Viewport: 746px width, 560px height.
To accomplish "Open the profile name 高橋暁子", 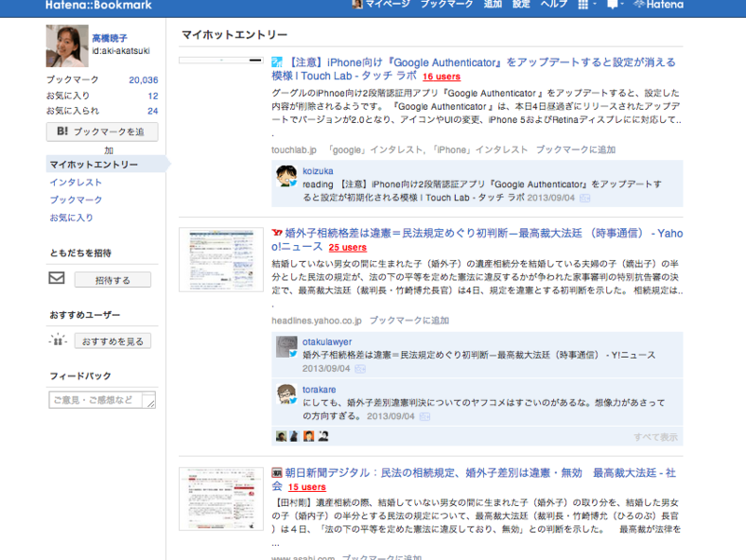I will tap(109, 38).
